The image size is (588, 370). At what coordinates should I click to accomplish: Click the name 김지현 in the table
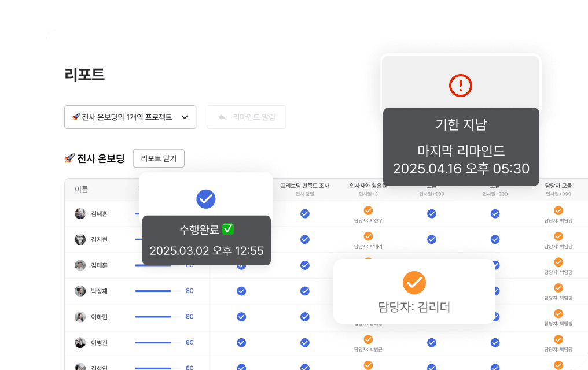pos(100,240)
